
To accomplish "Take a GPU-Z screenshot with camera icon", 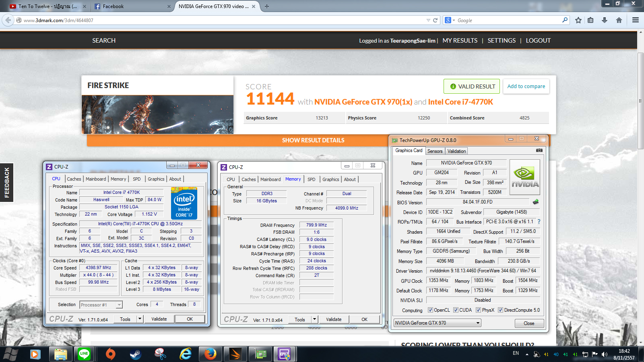I will pos(539,150).
